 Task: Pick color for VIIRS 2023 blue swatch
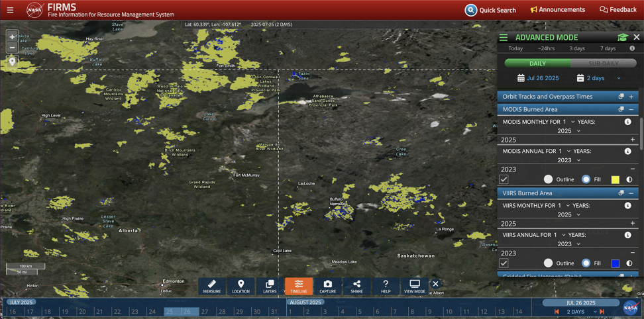tap(616, 263)
